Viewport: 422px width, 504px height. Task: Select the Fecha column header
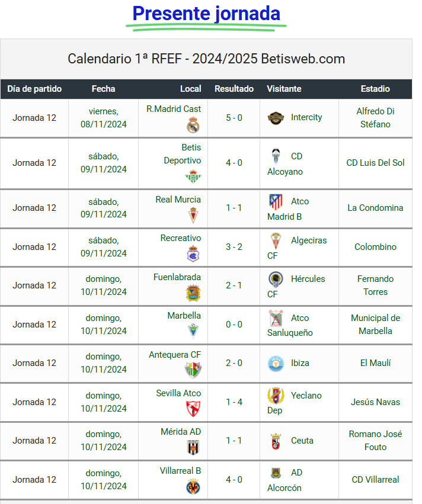click(103, 89)
